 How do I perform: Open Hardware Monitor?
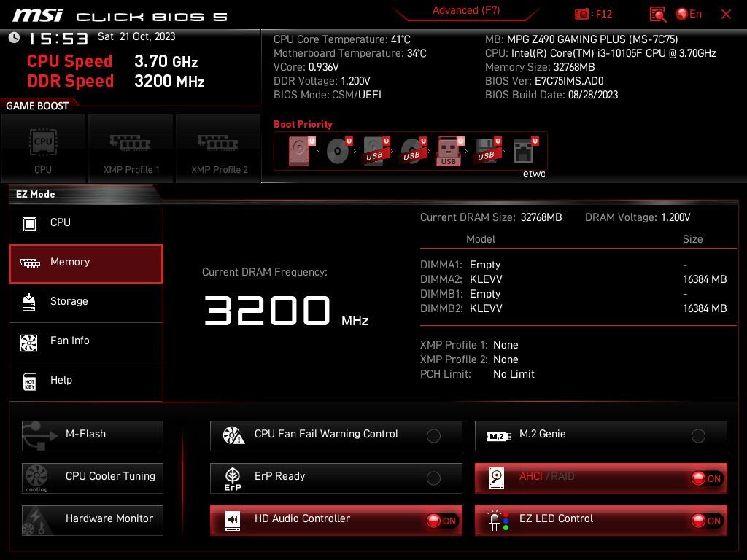click(x=93, y=521)
